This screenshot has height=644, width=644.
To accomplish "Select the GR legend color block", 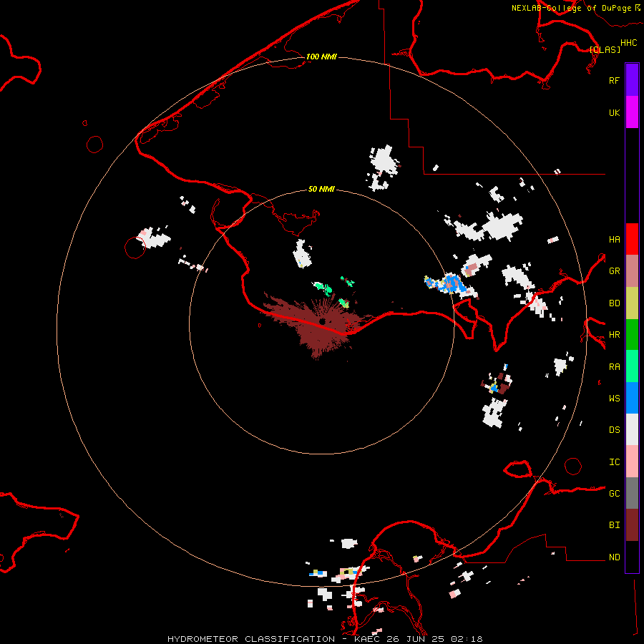I will pyautogui.click(x=632, y=271).
